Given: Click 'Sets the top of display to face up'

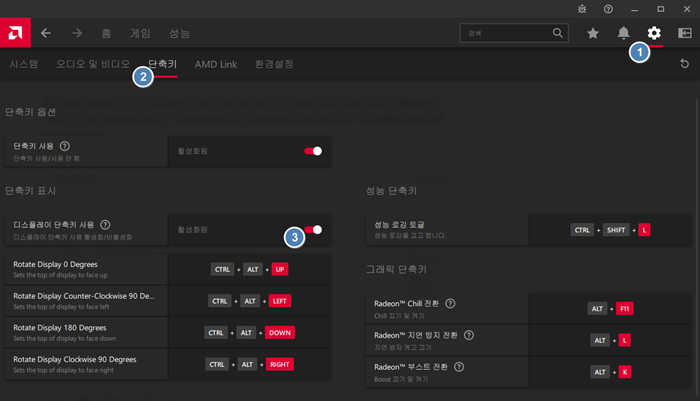Looking at the screenshot, I should click(60, 275).
